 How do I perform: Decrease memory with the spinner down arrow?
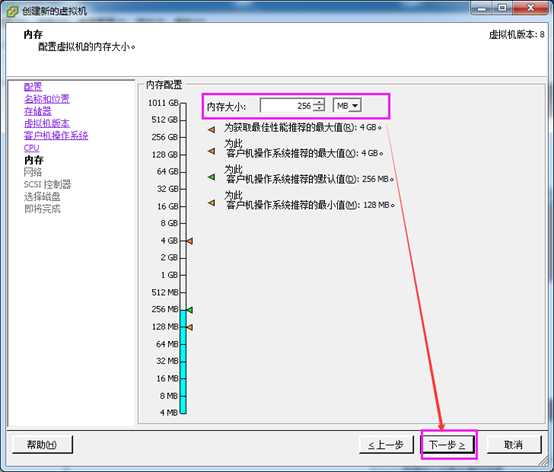point(319,109)
